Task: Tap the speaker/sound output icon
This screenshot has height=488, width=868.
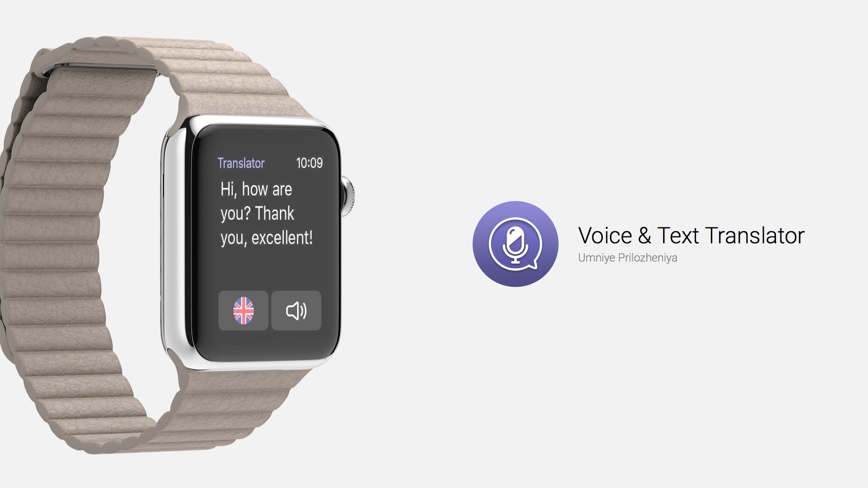Action: 296,310
